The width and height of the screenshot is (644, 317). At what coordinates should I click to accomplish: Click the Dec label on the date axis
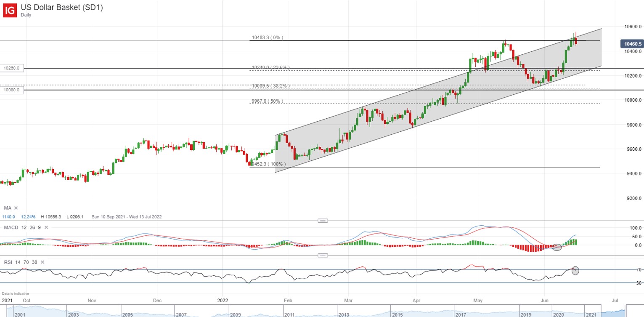tap(158, 301)
